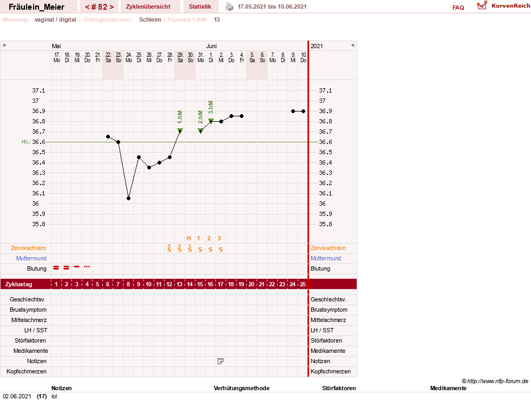Image resolution: width=531 pixels, height=420 pixels.
Task: Click the note text 'lol'
Action: pos(54,396)
